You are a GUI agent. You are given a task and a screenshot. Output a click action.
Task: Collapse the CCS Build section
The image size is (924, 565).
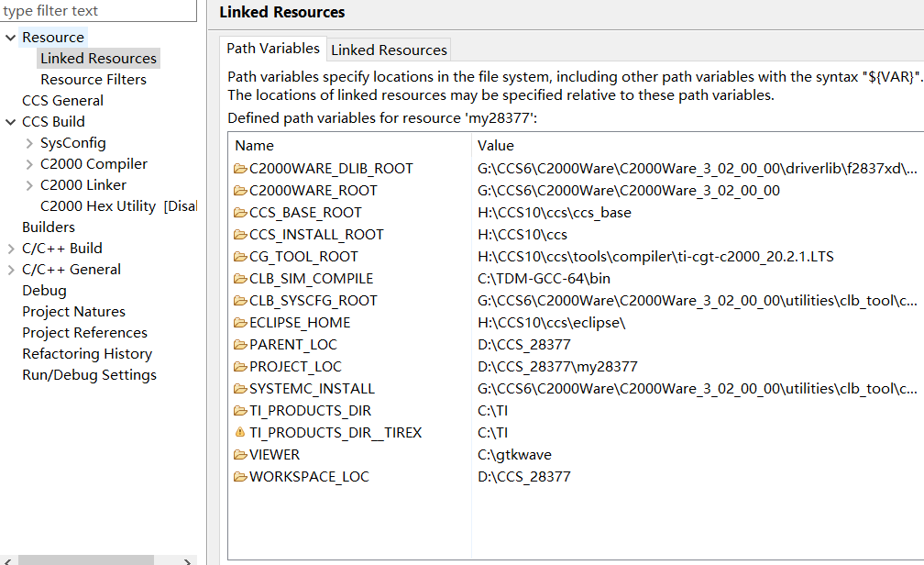(x=8, y=121)
